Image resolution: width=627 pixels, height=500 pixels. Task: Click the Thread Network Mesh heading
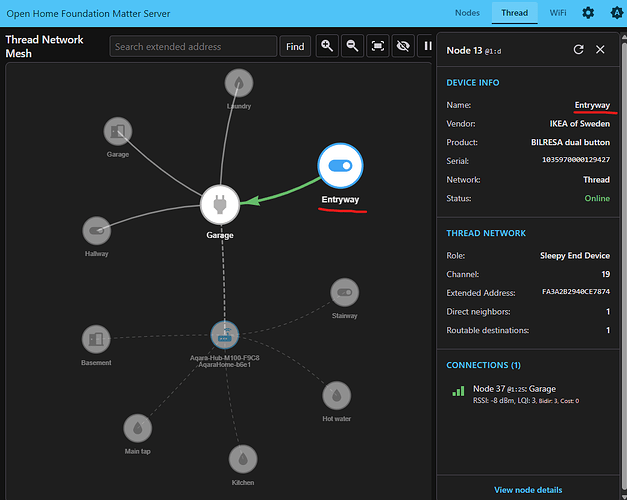pyautogui.click(x=44, y=46)
